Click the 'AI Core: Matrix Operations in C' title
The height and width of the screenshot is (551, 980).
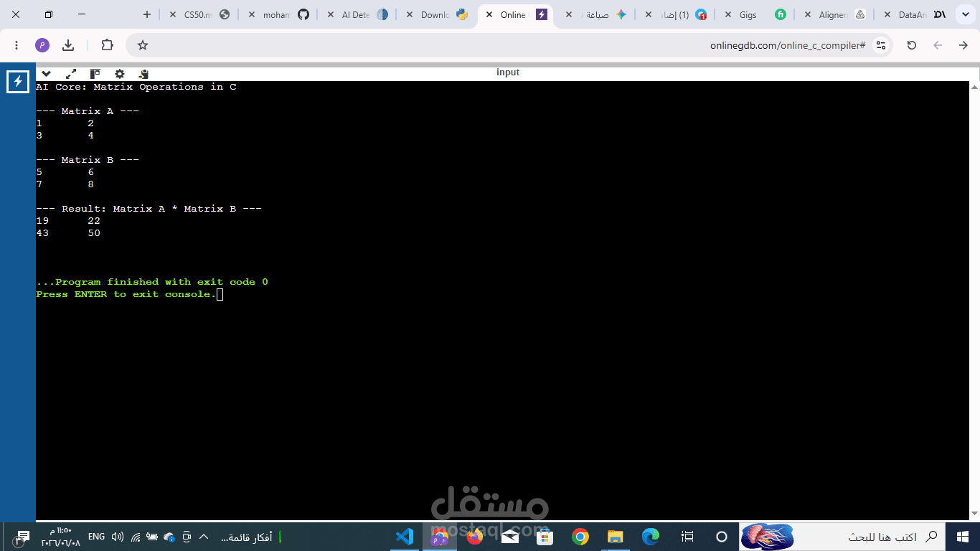[136, 87]
